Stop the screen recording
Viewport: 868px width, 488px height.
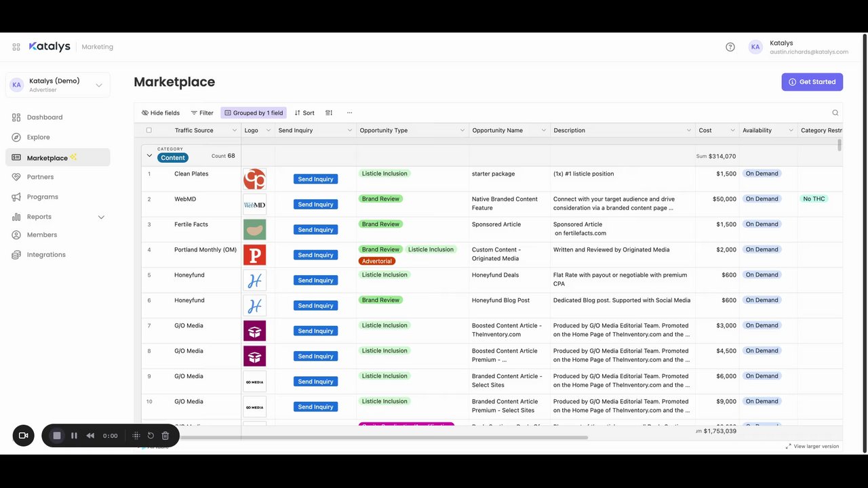57,436
